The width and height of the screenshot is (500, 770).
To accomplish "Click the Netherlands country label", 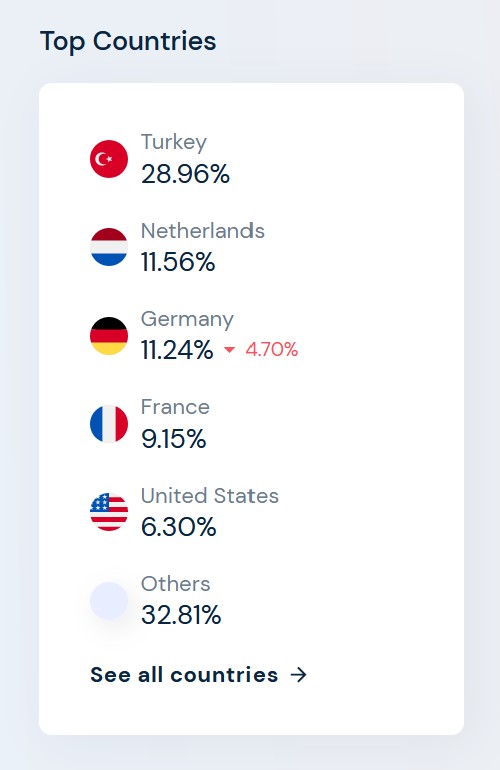I will [x=203, y=231].
